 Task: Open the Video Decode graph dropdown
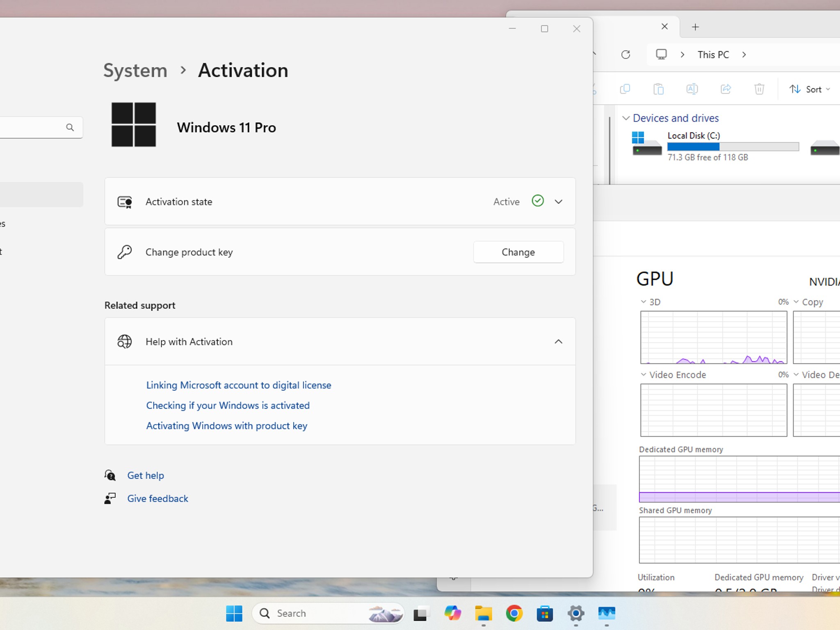(796, 374)
